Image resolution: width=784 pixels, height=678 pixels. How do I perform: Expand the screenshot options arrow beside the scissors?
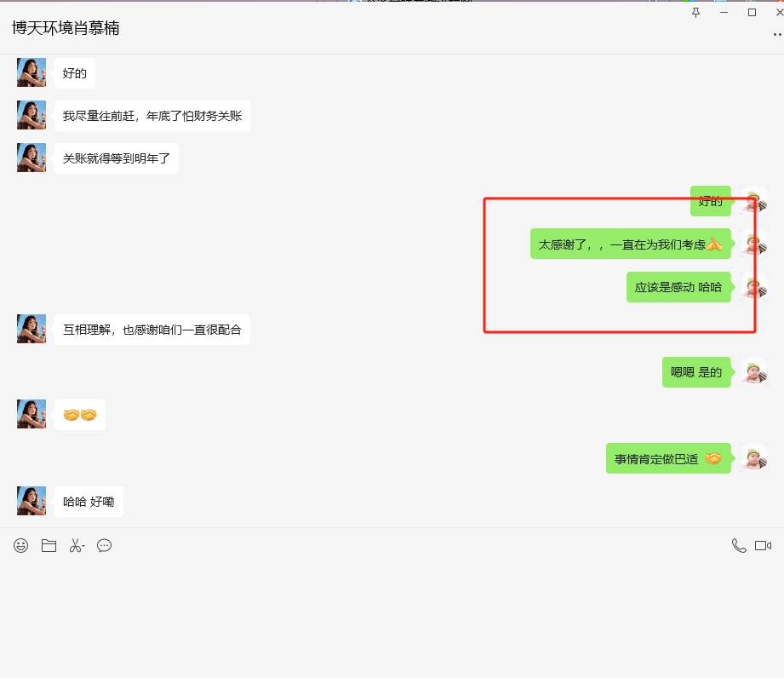click(x=83, y=547)
